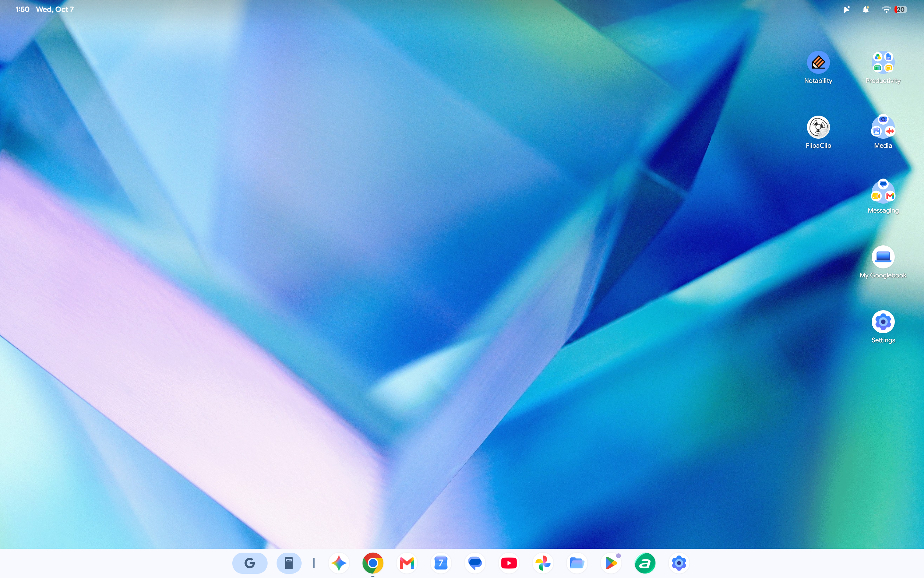Open the Settings desktop shortcut
This screenshot has width=924, height=578.
tap(883, 322)
